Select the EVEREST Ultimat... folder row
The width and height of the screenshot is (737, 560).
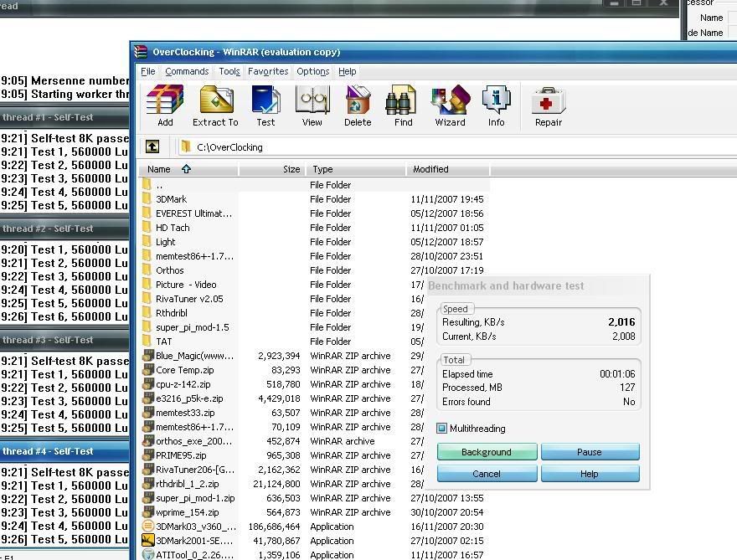pos(315,213)
